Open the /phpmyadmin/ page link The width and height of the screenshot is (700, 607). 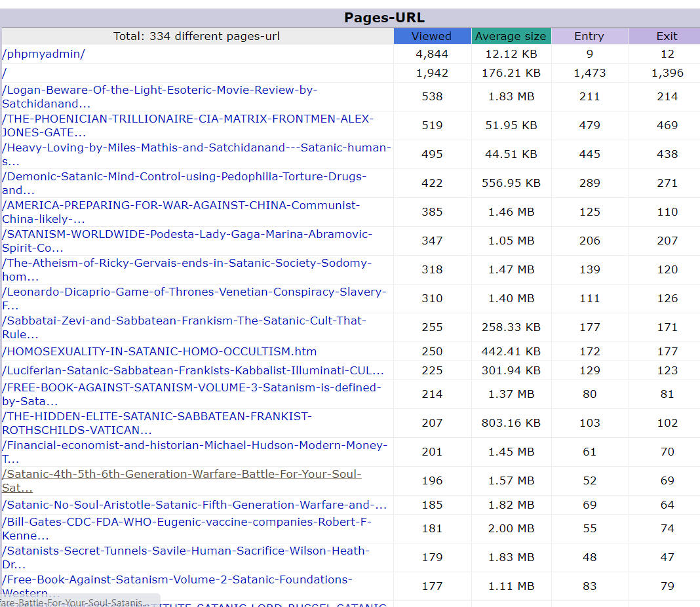[x=43, y=54]
